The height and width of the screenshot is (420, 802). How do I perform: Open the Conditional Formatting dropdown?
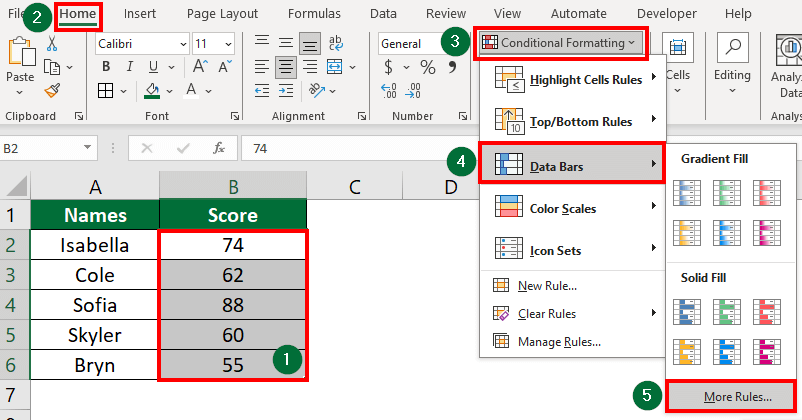(561, 42)
